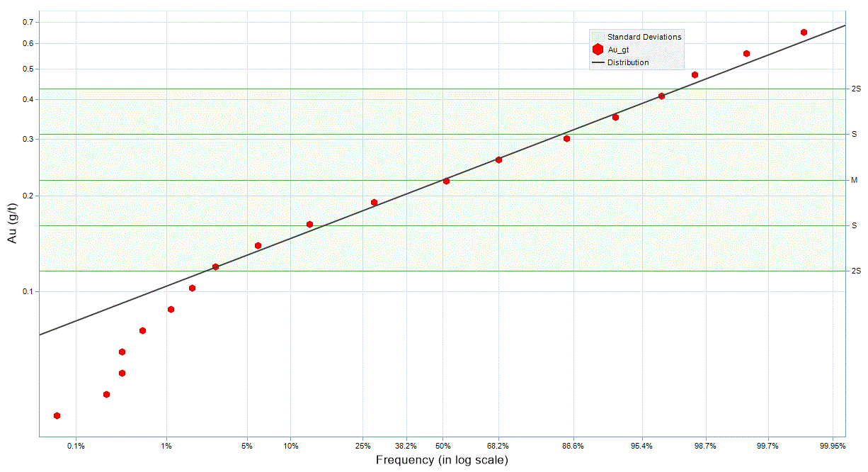Select the lowest data point at bottom left
The height and width of the screenshot is (472, 868).
tap(57, 416)
